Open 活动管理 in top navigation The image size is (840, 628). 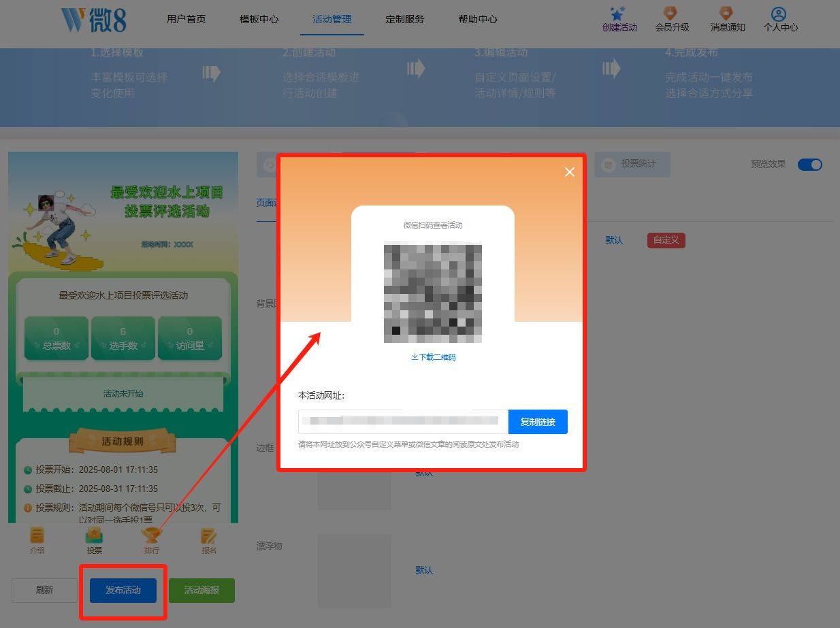pyautogui.click(x=332, y=19)
